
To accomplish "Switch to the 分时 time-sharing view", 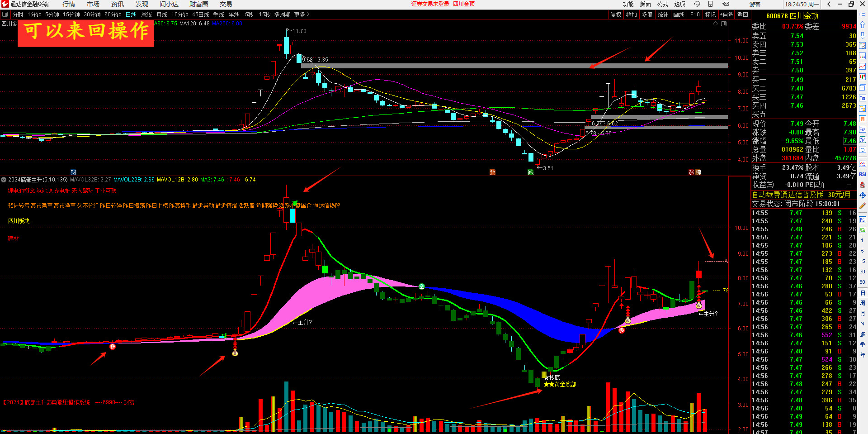I will click(18, 14).
